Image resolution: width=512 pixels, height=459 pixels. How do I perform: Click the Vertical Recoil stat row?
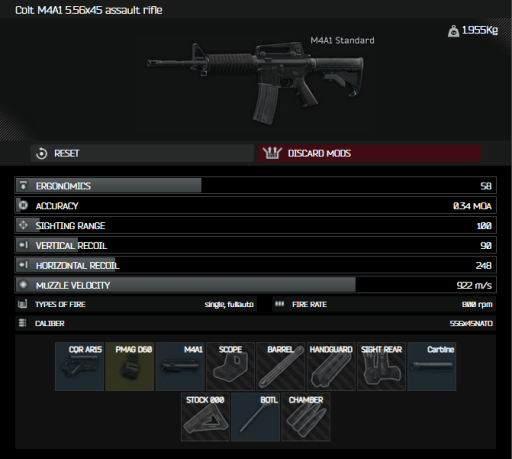pyautogui.click(x=256, y=245)
